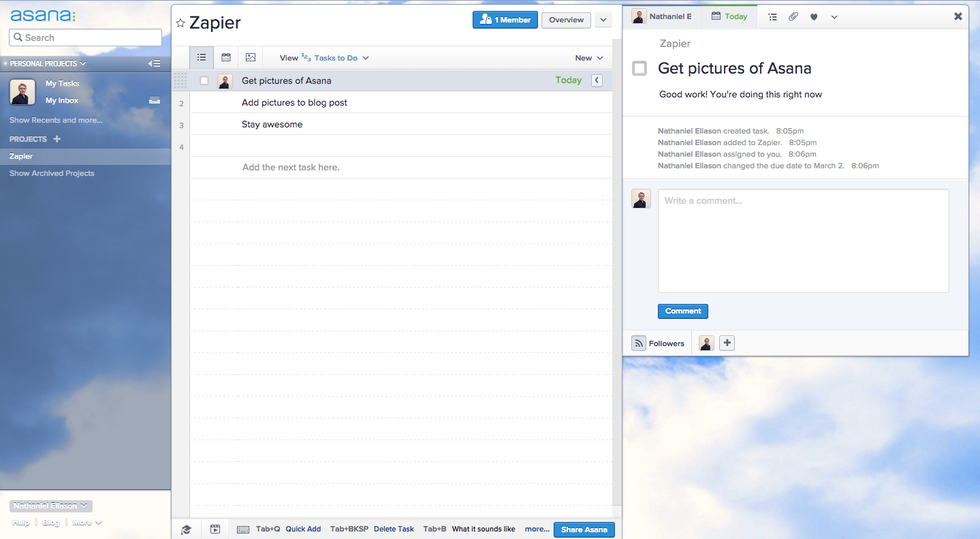Click the Zapier project link in task pane
980x539 pixels.
click(675, 44)
